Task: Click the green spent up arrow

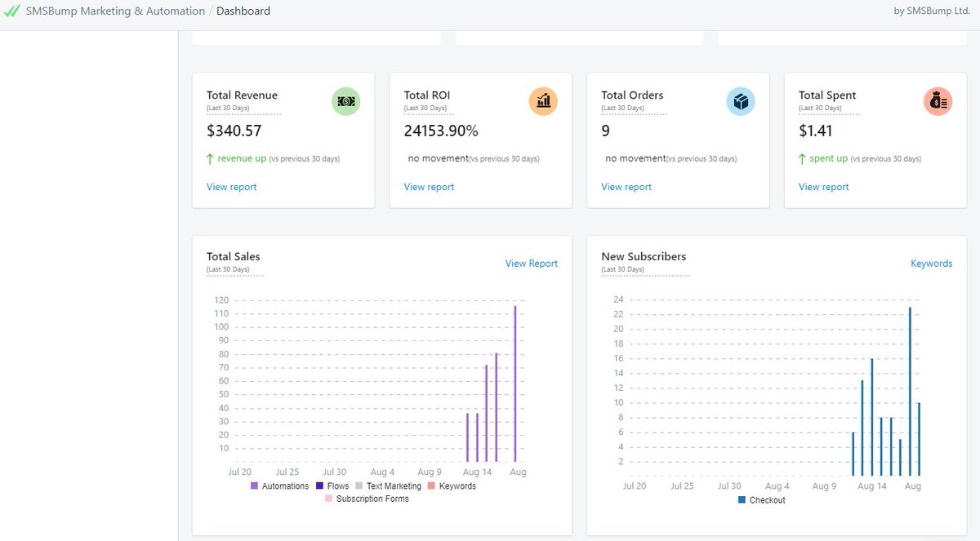Action: pyautogui.click(x=803, y=158)
